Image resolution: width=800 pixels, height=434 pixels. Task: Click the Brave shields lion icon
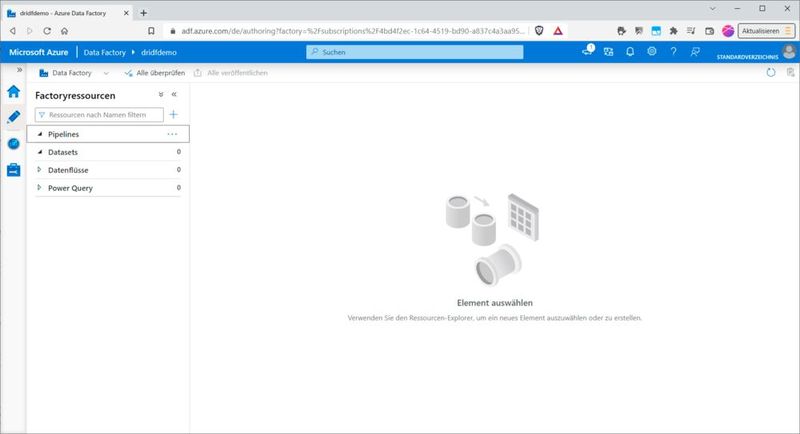coord(539,31)
